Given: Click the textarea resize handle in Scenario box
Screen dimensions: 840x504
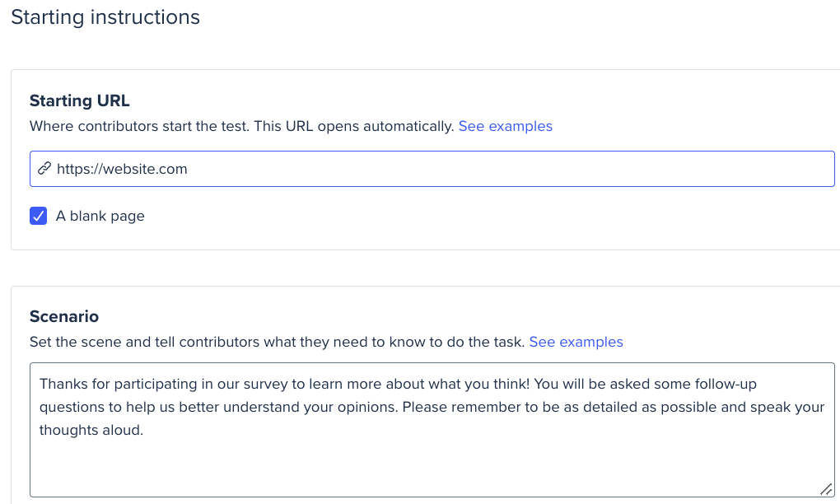Looking at the screenshot, I should [825, 488].
